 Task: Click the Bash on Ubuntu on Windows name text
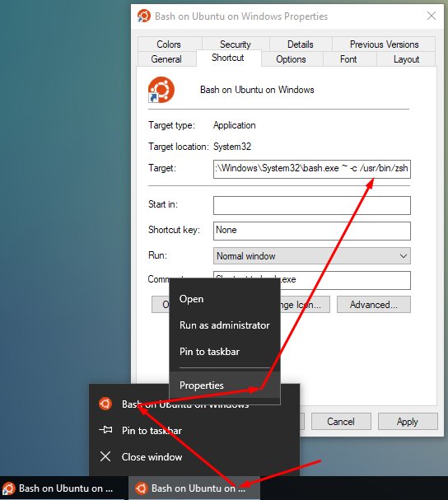click(x=257, y=90)
